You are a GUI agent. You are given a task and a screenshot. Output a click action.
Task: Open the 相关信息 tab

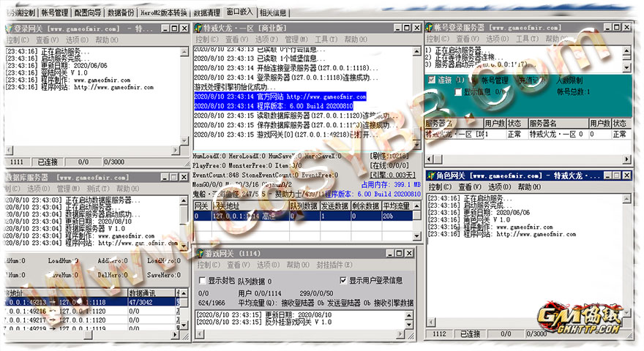pos(273,12)
